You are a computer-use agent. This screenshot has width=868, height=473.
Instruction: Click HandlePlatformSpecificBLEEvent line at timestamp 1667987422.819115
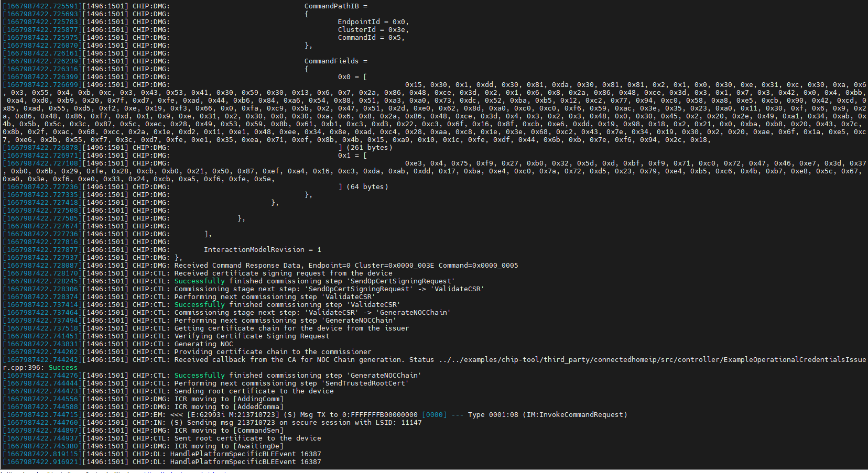[x=245, y=454]
